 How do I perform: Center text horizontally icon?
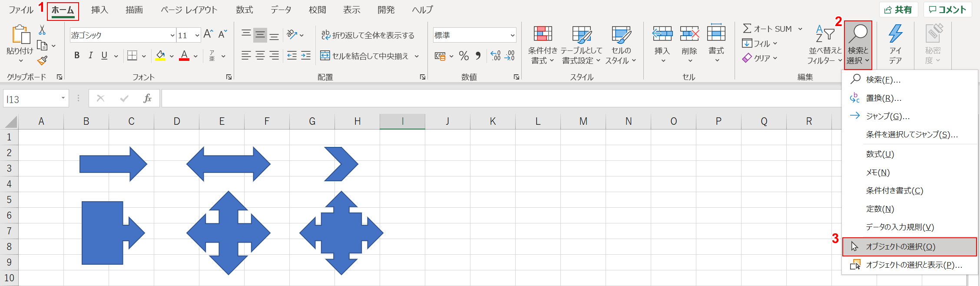click(260, 56)
